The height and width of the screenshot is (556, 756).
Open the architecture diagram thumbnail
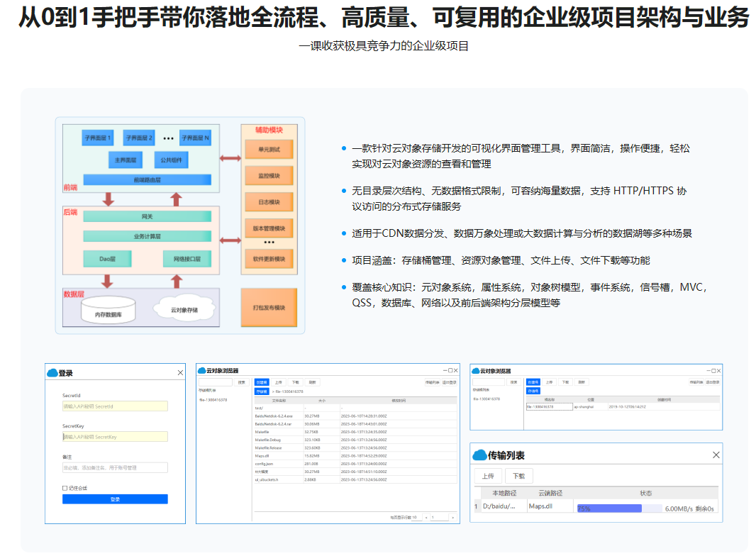click(180, 226)
